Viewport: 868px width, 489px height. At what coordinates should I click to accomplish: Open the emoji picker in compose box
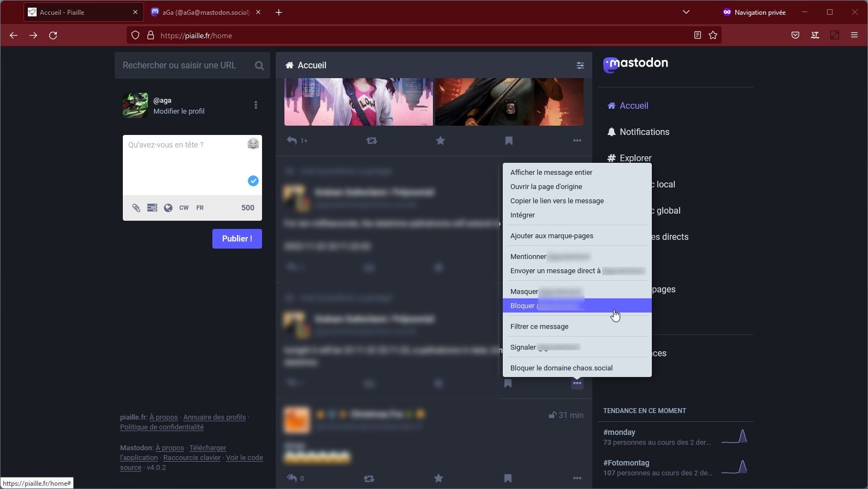pos(253,144)
